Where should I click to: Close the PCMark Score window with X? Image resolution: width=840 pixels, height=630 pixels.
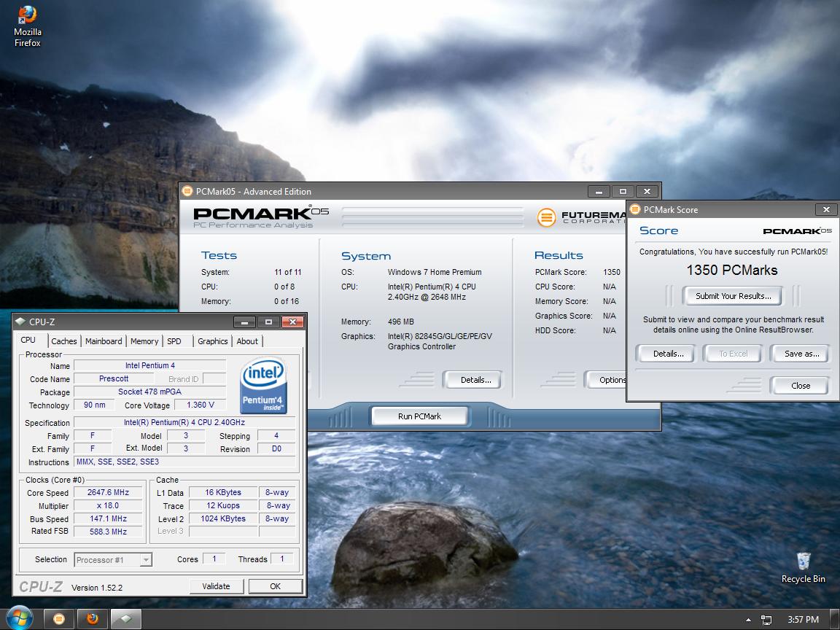pos(826,209)
